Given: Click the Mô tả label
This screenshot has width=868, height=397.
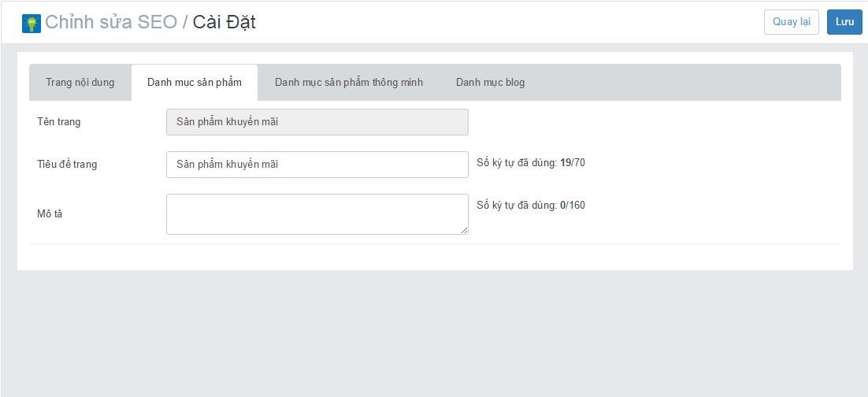Looking at the screenshot, I should 50,214.
